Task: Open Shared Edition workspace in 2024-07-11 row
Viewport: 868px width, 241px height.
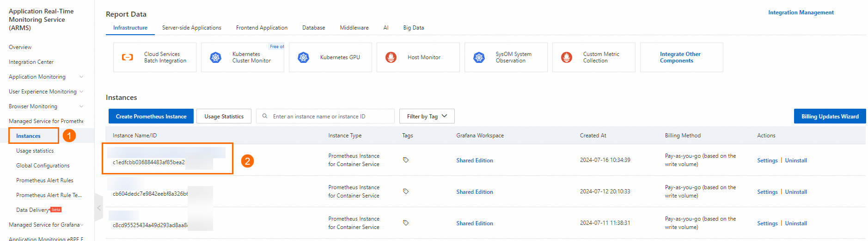Action: click(x=475, y=223)
